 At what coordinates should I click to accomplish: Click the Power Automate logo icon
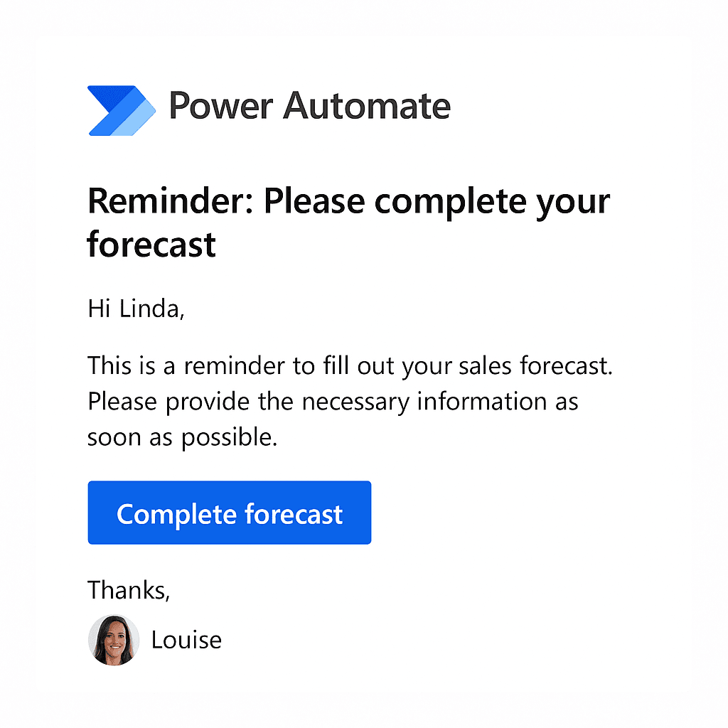pos(122,110)
